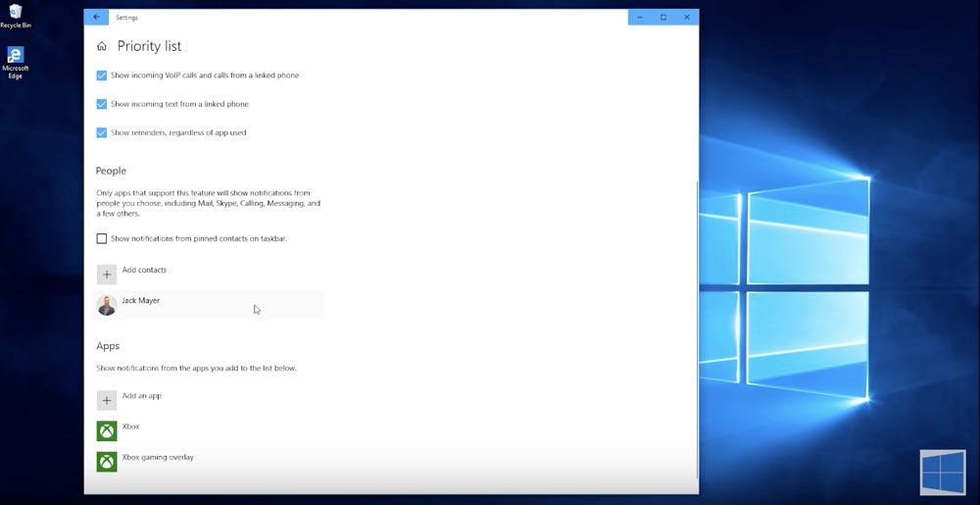The image size is (980, 505).
Task: Click the Settings window scrollbar thumb
Action: 697,331
